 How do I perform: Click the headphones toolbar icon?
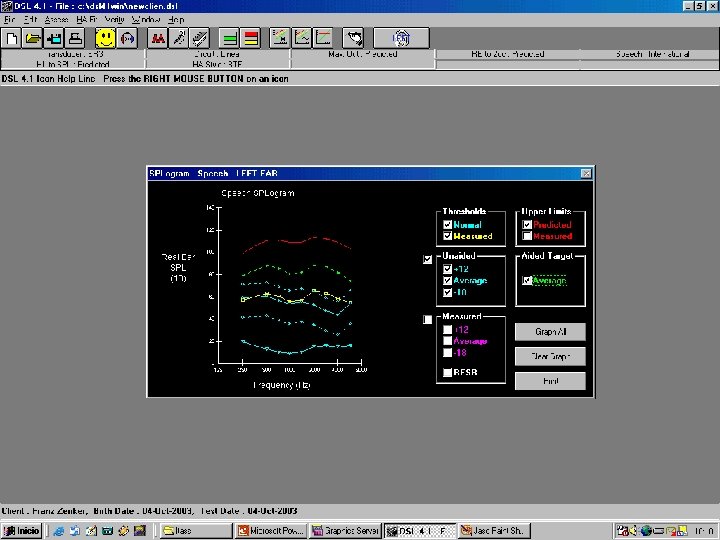coord(127,38)
